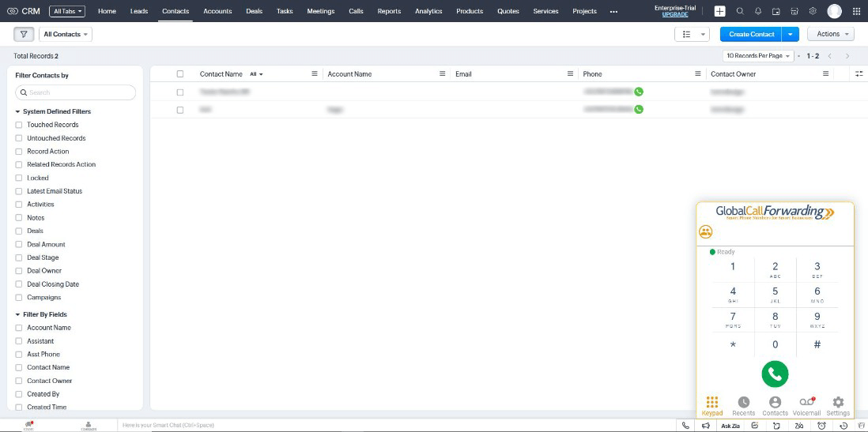Open the Deals tab
This screenshot has width=868, height=432.
pyautogui.click(x=254, y=11)
